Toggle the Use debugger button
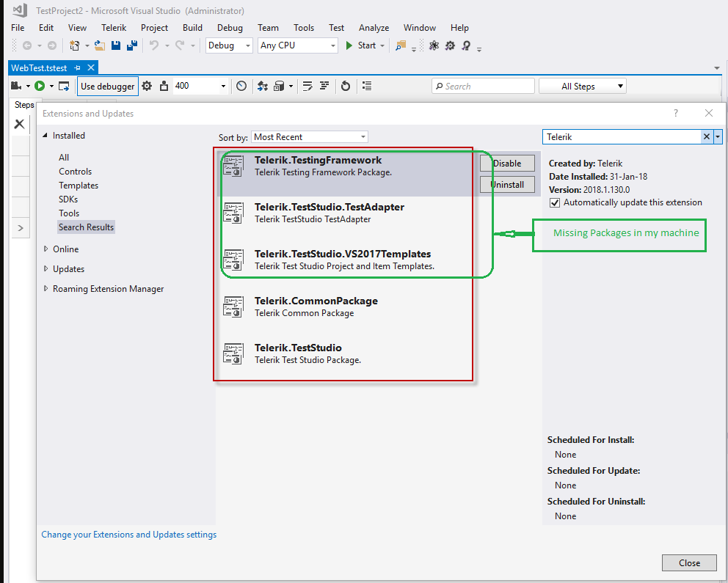Image resolution: width=728 pixels, height=583 pixels. 108,87
